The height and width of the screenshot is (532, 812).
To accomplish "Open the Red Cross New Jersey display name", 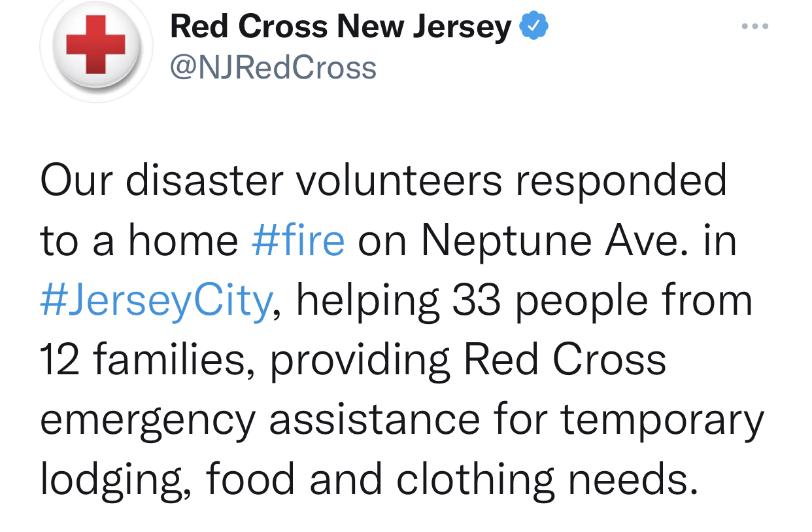I will click(341, 27).
